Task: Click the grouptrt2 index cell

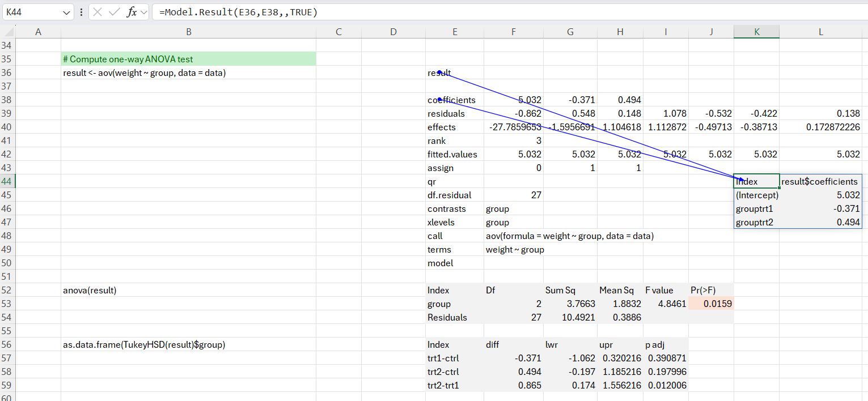Action: [756, 223]
